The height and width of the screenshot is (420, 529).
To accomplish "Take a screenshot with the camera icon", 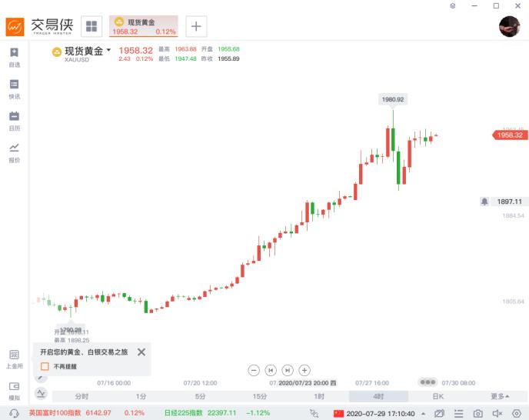I will (x=477, y=413).
